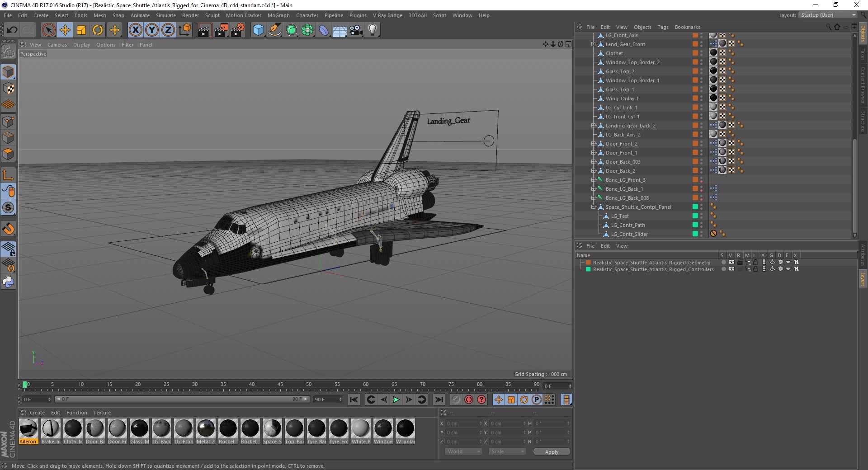Add a Floor environment object
This screenshot has width=868, height=470.
point(340,30)
